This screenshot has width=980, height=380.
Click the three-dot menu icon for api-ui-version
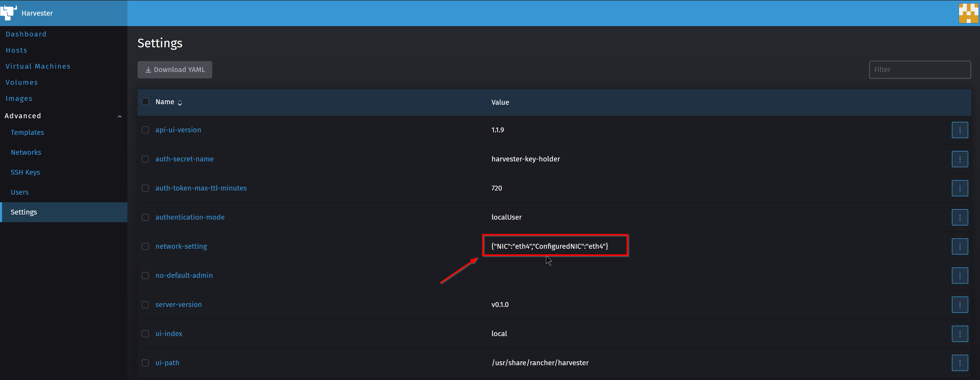point(960,130)
